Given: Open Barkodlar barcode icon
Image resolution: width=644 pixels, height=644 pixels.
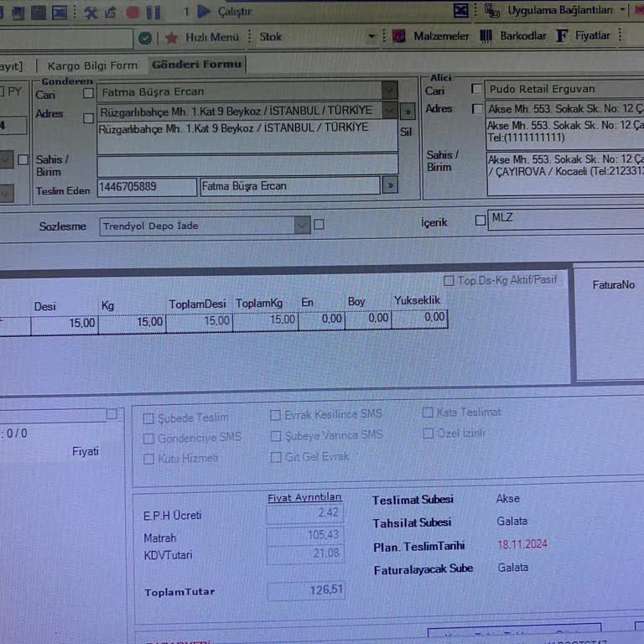Looking at the screenshot, I should pos(486,36).
